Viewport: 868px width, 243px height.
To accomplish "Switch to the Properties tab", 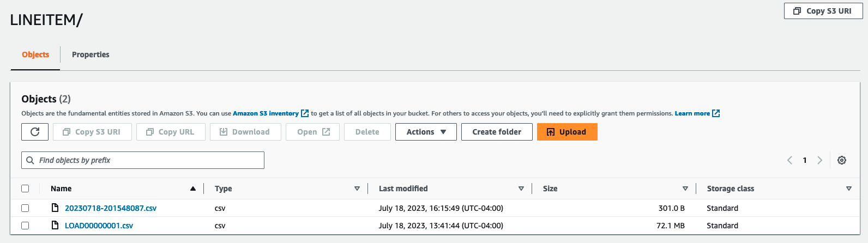I will pyautogui.click(x=91, y=54).
